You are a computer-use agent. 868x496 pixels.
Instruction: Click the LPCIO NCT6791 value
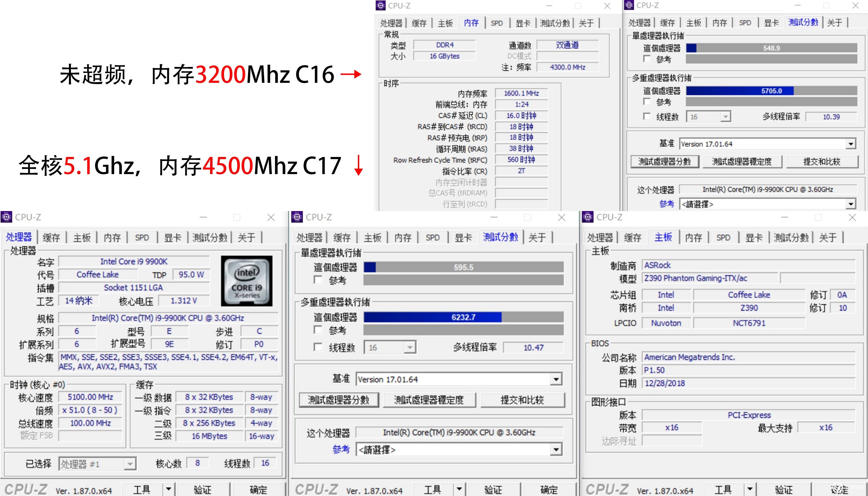(x=749, y=323)
